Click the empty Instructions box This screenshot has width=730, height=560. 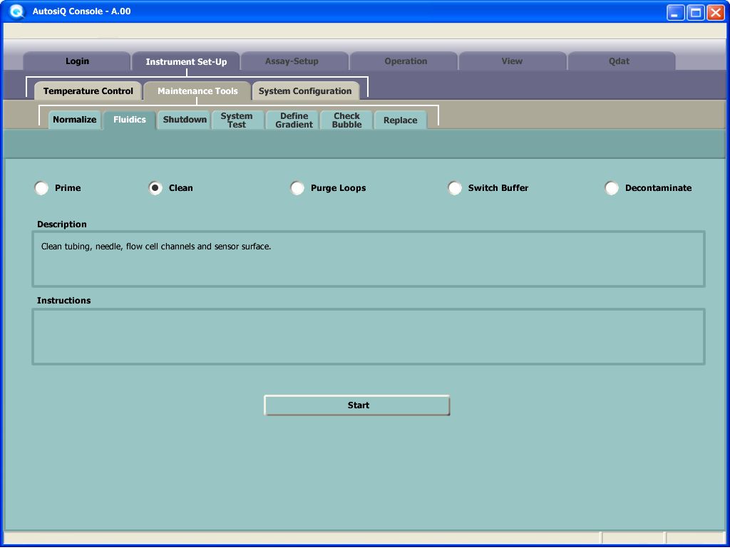(x=369, y=336)
